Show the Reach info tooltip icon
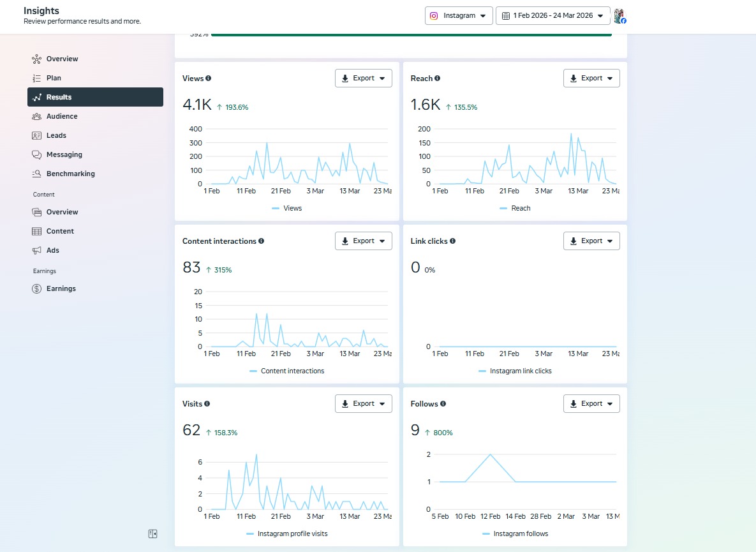 tap(437, 78)
